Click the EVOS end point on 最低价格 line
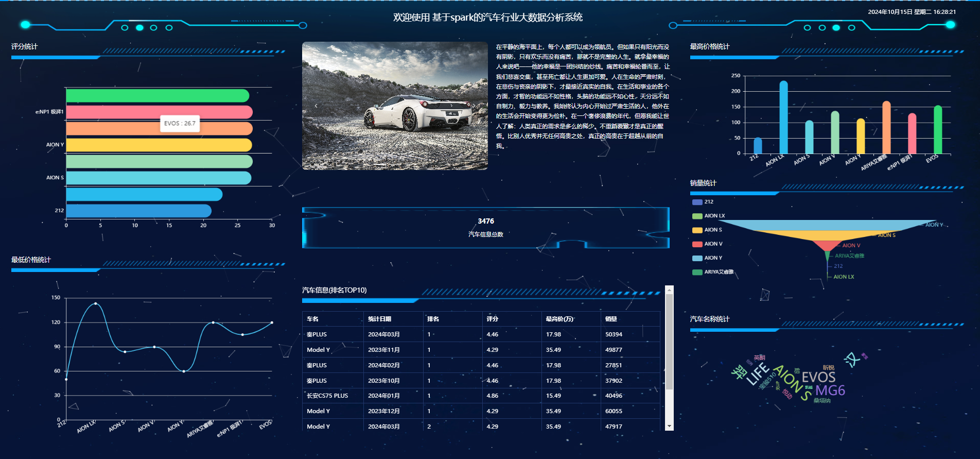The image size is (980, 459). click(x=272, y=322)
